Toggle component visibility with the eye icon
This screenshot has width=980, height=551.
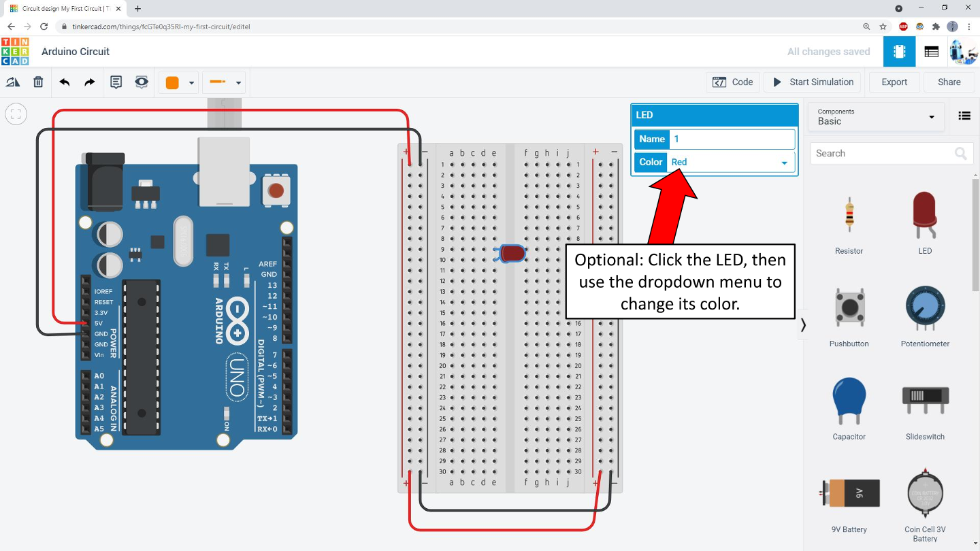click(x=141, y=82)
